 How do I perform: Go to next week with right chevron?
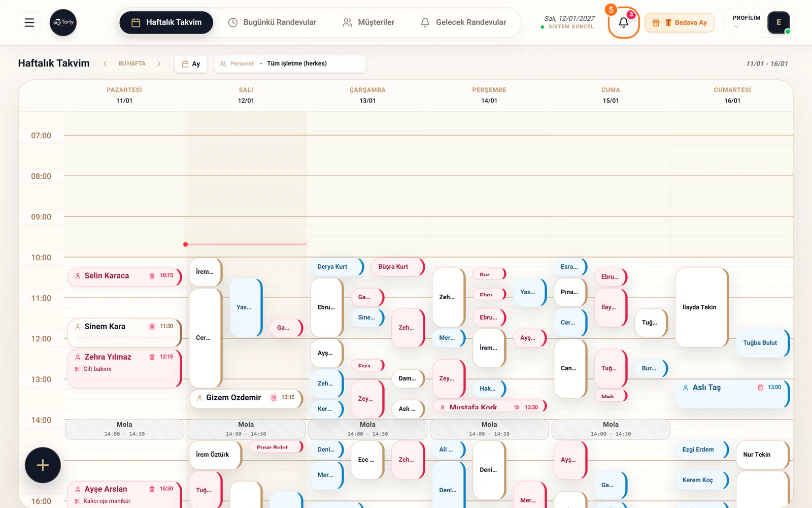coord(159,64)
